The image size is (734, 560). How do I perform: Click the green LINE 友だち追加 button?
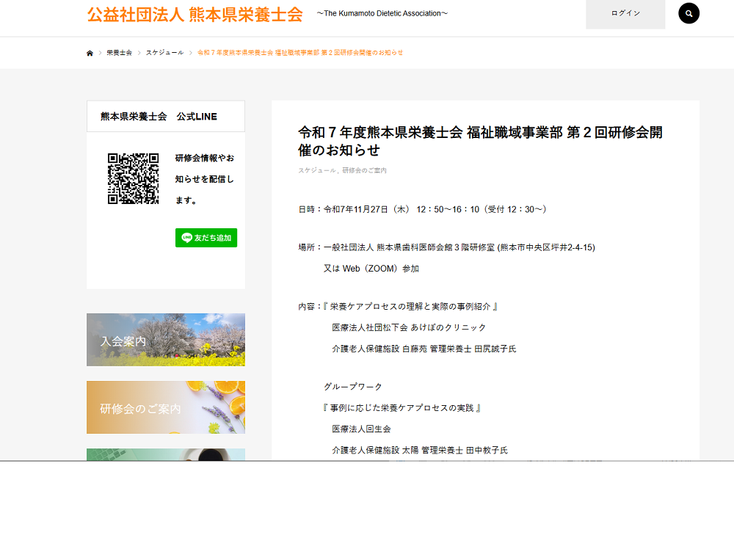coord(206,238)
